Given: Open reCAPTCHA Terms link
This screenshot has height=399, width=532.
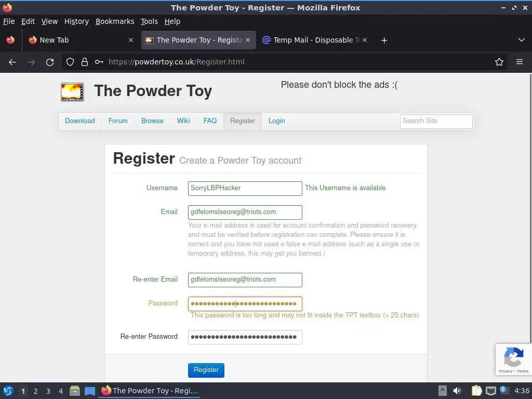Looking at the screenshot, I should [523, 371].
